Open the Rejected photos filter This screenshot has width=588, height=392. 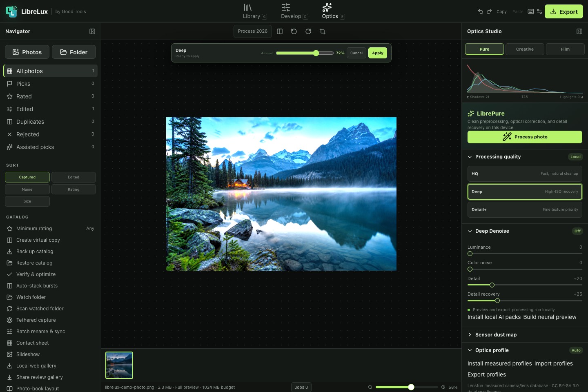(x=50, y=134)
